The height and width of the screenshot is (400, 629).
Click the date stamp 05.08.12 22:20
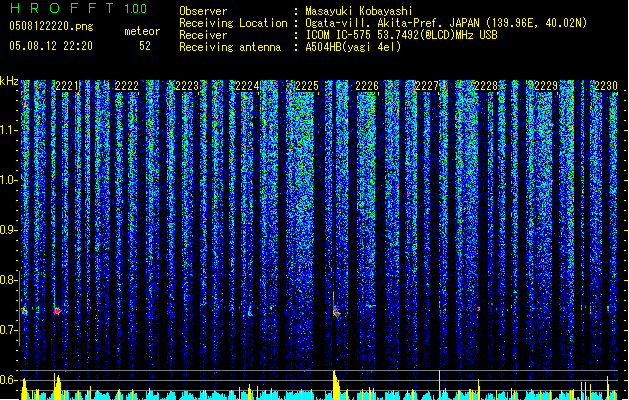coord(51,46)
